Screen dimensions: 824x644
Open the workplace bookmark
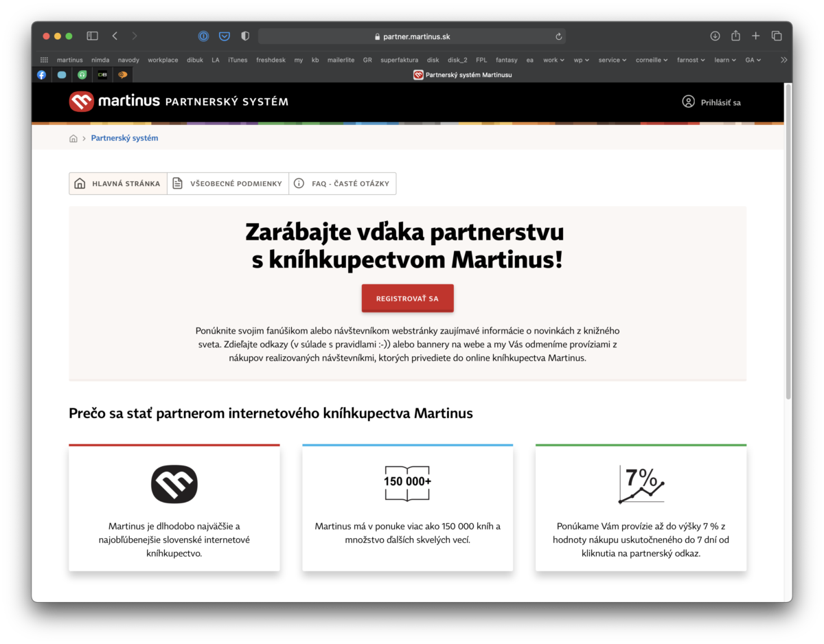click(x=163, y=60)
